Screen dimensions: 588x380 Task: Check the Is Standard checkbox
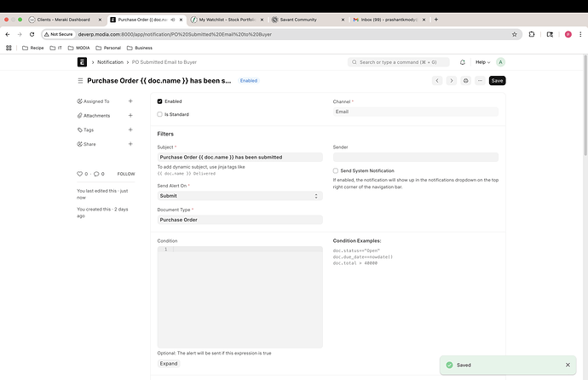(x=159, y=114)
